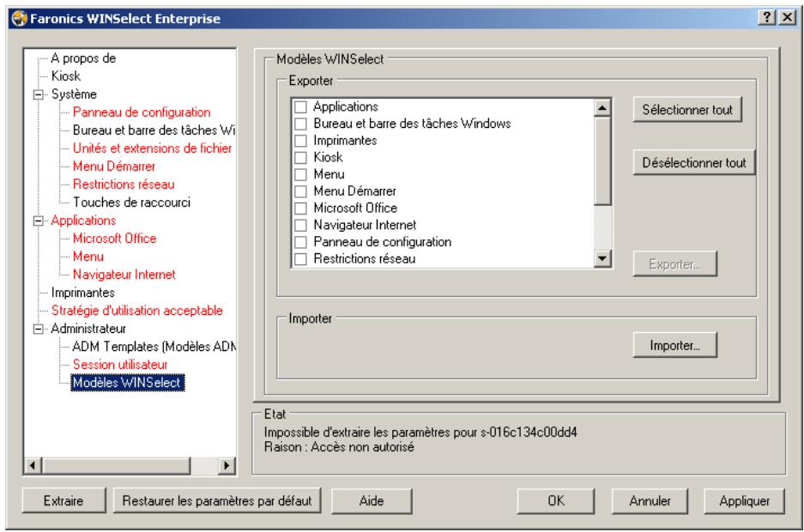
Task: Confirm with the OK button
Action: click(556, 501)
